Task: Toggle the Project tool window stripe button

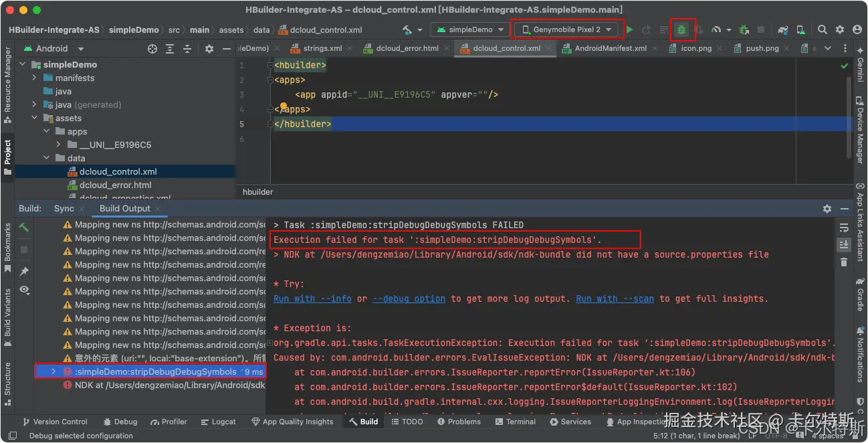Action: pos(7,158)
